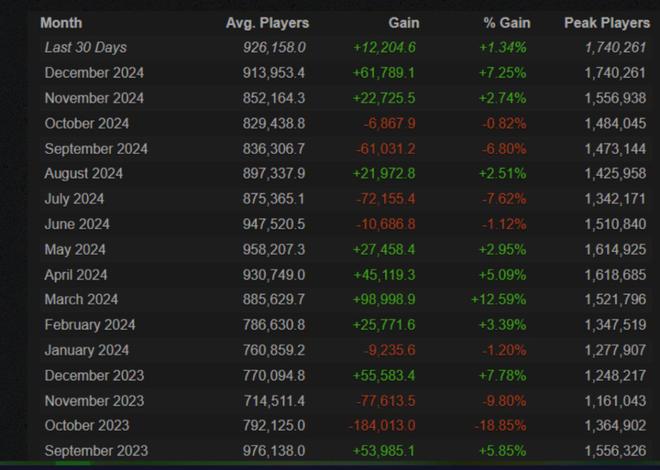Select January 2024 average players 760,859.2
This screenshot has width=660, height=470.
click(x=273, y=350)
